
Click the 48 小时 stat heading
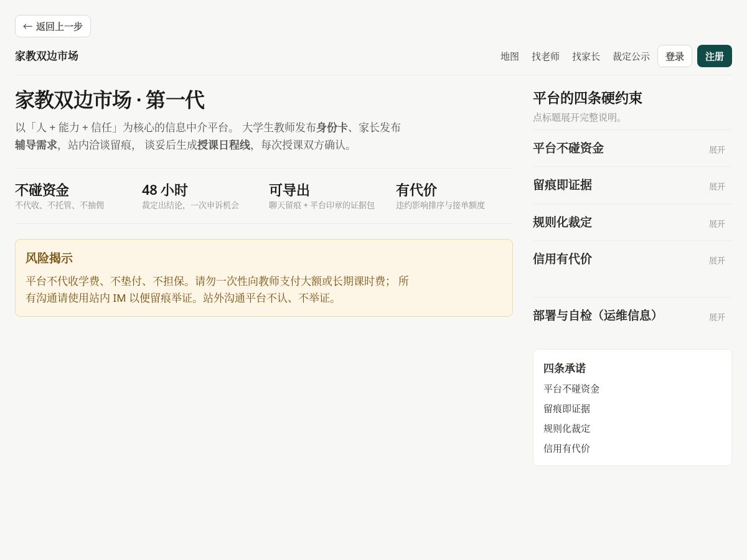coord(164,190)
